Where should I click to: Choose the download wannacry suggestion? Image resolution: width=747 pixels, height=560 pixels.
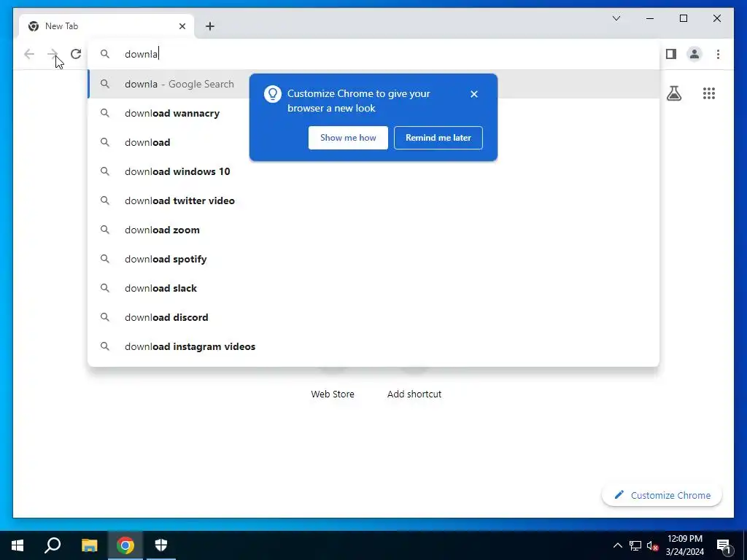click(x=374, y=113)
